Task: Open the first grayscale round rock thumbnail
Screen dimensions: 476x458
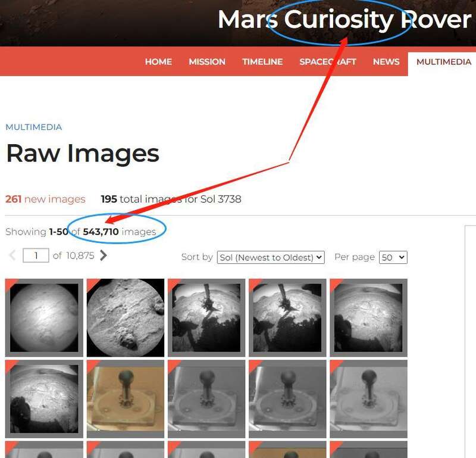Action: coord(44,317)
